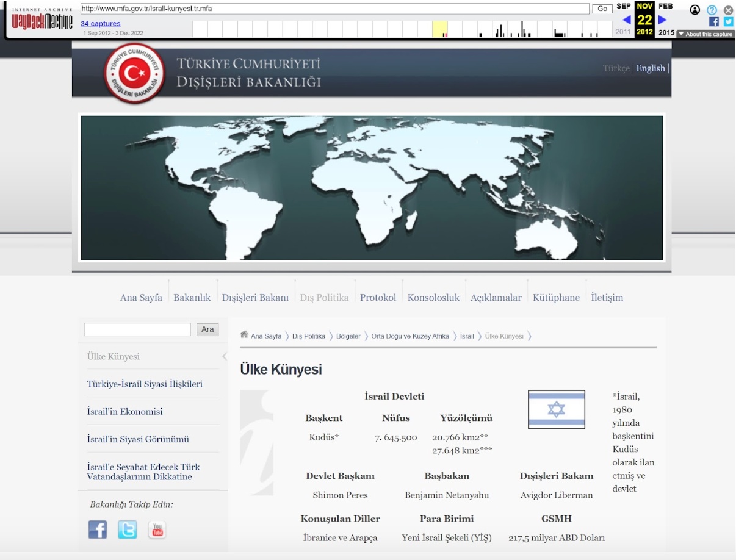Click the population value 7. 645.500
The width and height of the screenshot is (736, 560).
(x=396, y=437)
